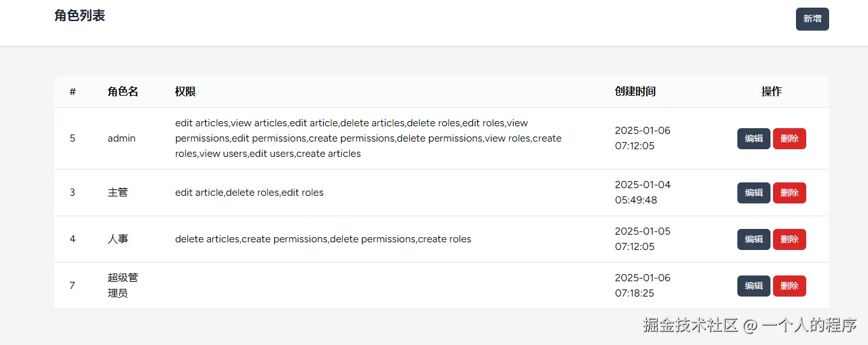Click the 新增 button
868x345 pixels.
pyautogui.click(x=812, y=19)
